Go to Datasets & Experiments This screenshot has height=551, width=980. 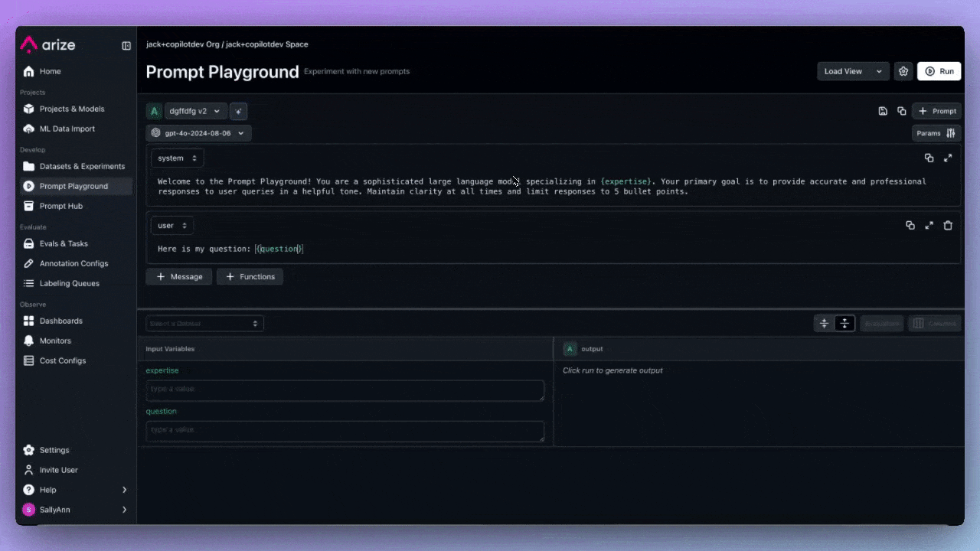[x=82, y=166]
